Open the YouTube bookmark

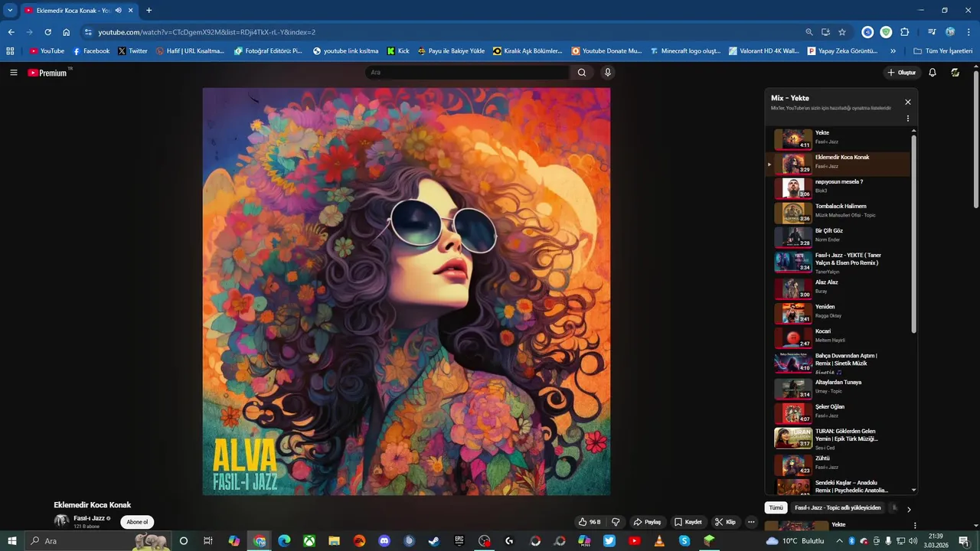coord(47,51)
